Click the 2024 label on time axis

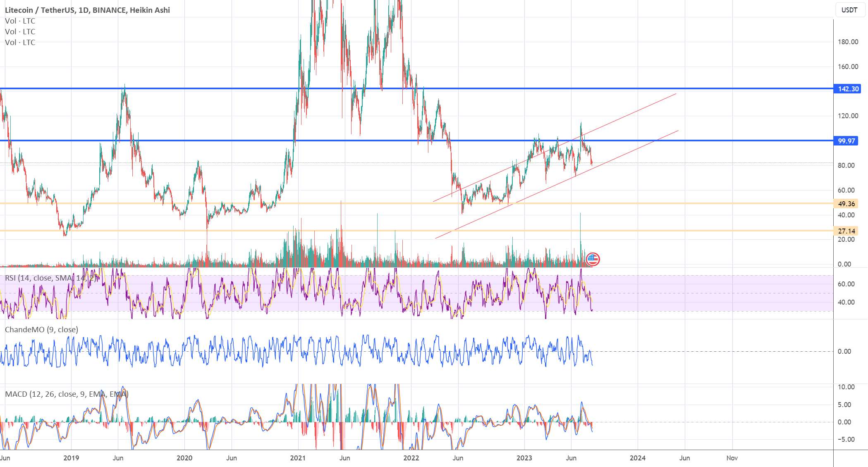click(x=638, y=458)
